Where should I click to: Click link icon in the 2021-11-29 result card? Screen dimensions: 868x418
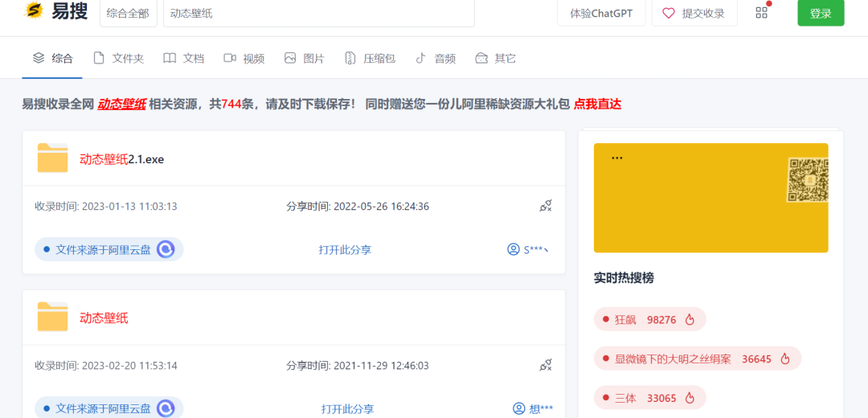[x=546, y=366]
